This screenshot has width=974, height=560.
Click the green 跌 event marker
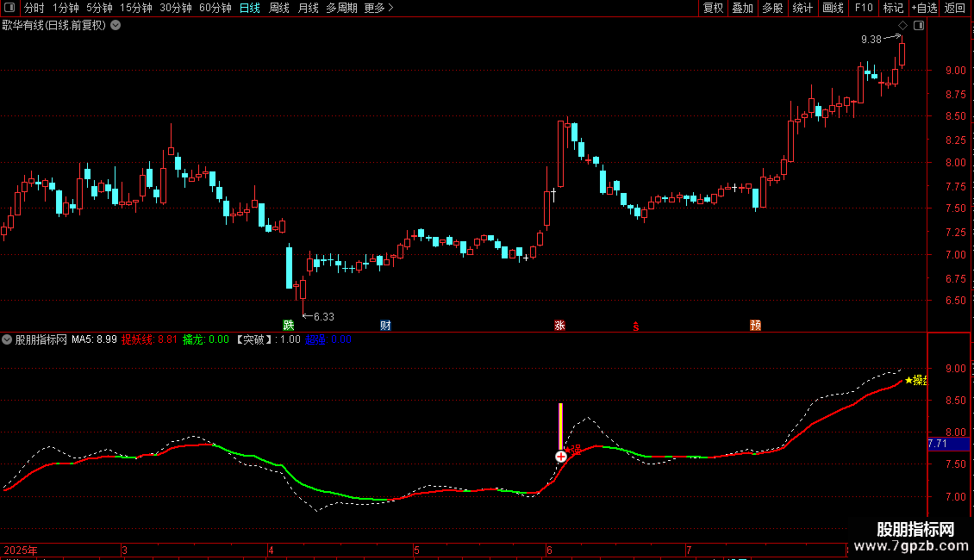point(288,326)
